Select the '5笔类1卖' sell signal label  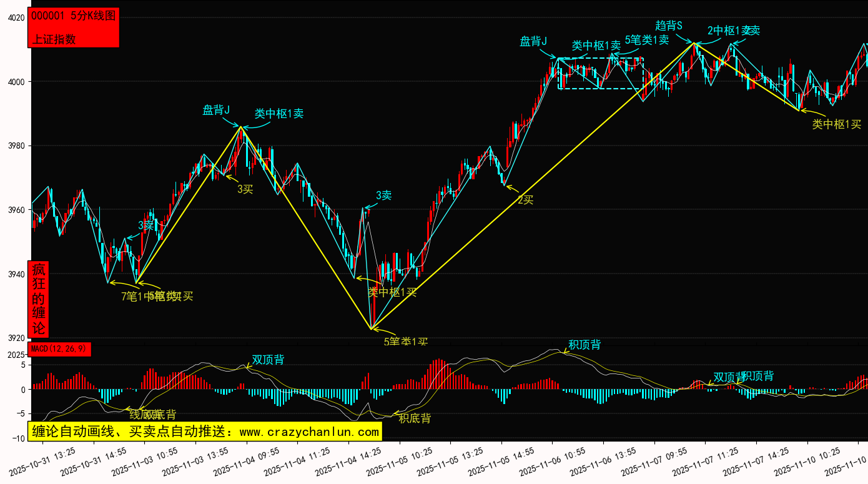(x=646, y=40)
